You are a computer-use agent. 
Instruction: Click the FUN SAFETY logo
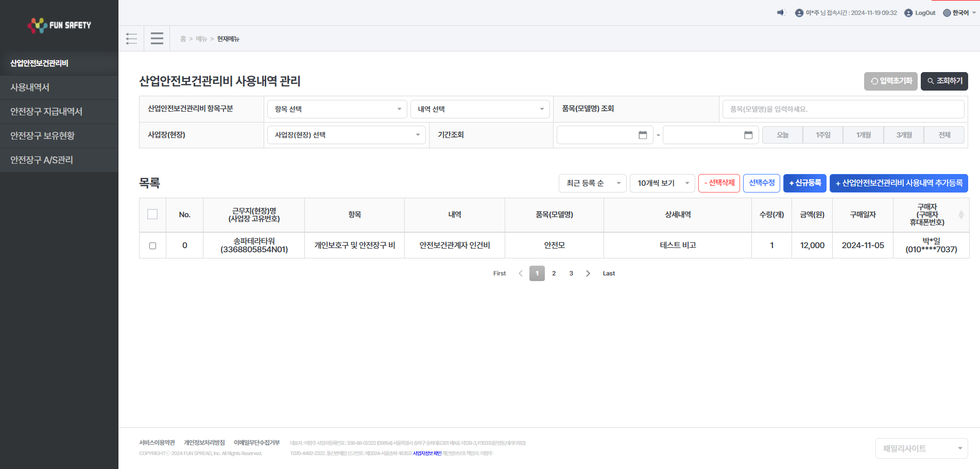(x=59, y=25)
